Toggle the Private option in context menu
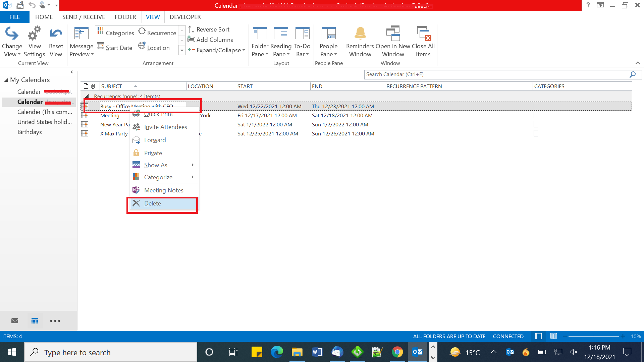Viewport: 644px width, 362px height. tap(153, 153)
